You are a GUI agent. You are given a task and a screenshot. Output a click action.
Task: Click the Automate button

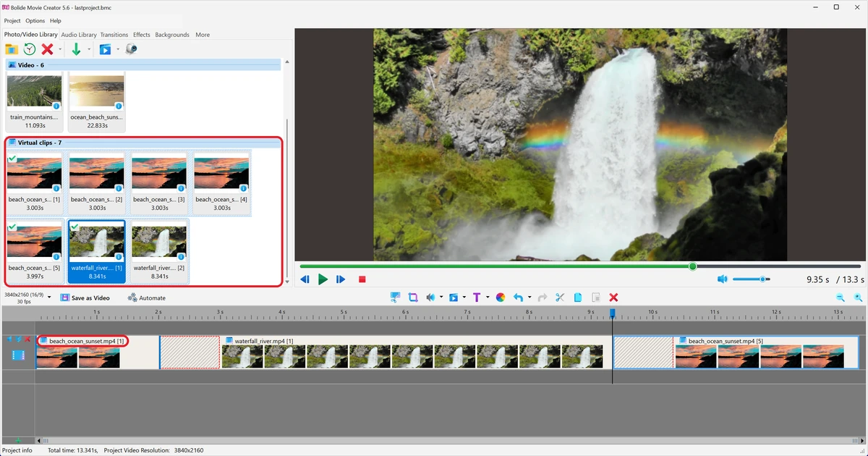point(147,297)
